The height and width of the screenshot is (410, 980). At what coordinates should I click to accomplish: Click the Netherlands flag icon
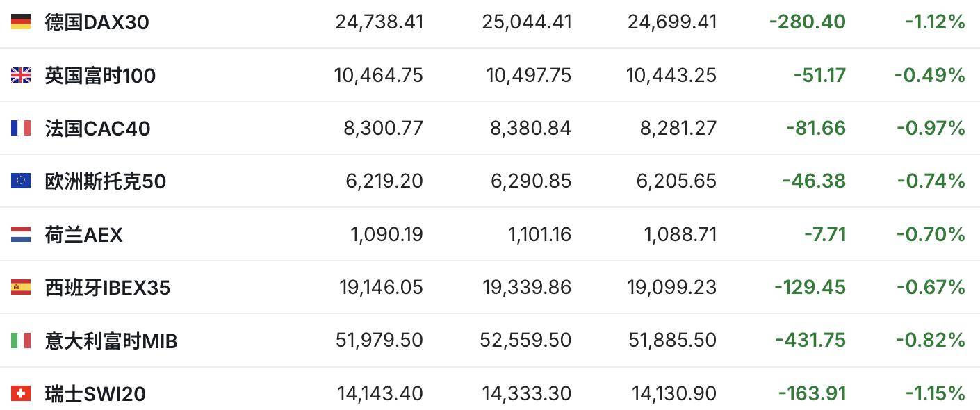tap(21, 234)
